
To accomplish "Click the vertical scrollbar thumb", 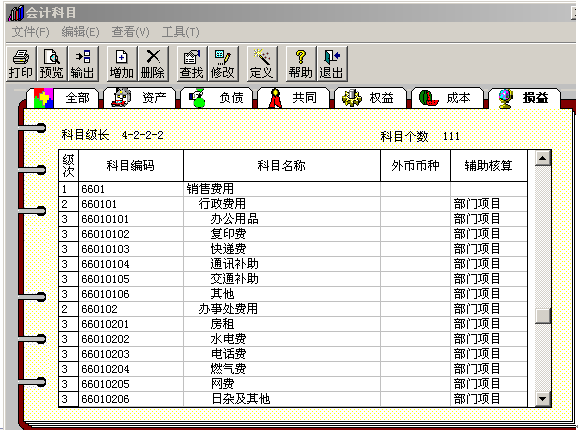I will pyautogui.click(x=543, y=316).
